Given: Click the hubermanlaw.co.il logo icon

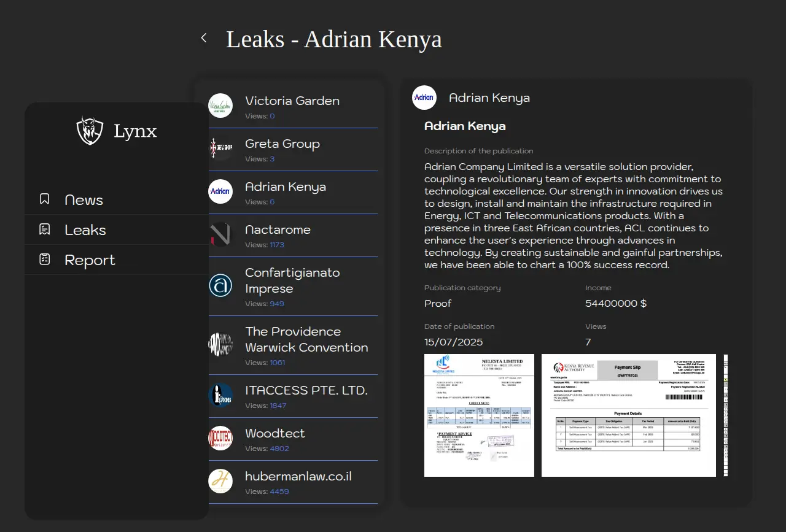Looking at the screenshot, I should point(220,481).
